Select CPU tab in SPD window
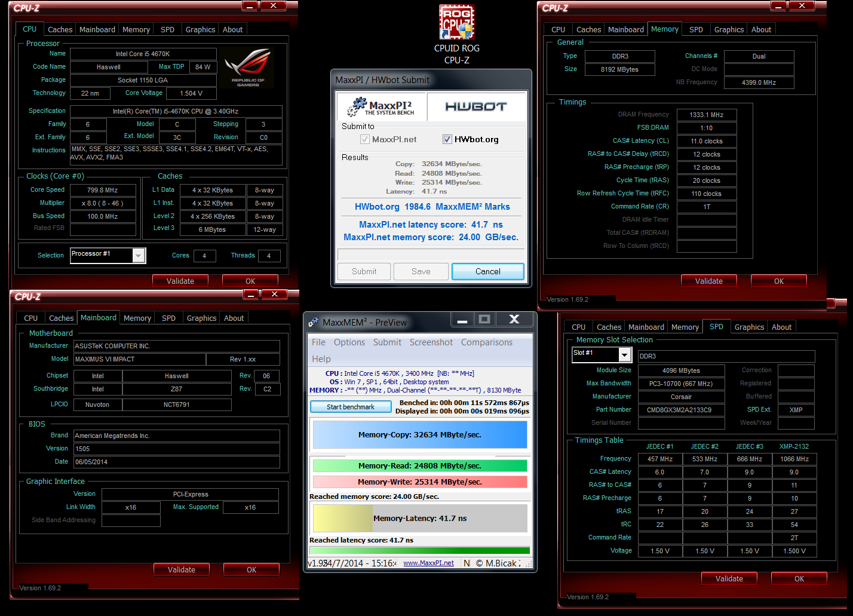The image size is (853, 616). pyautogui.click(x=578, y=327)
